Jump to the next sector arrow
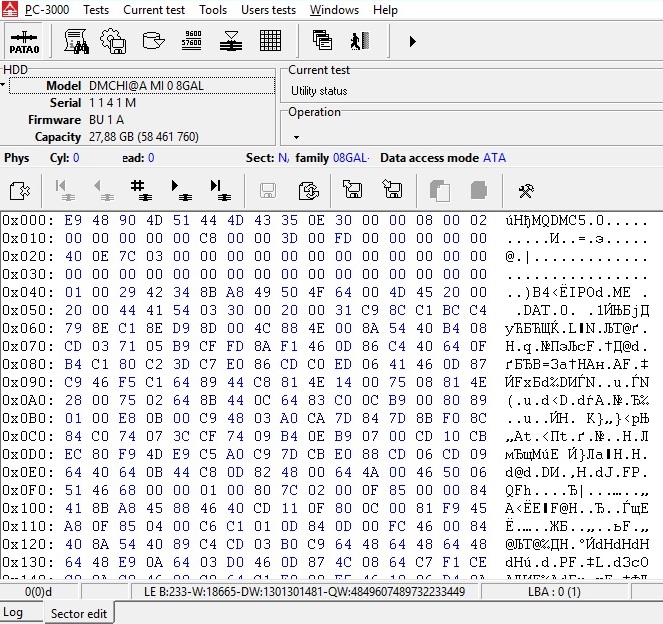 coord(178,189)
